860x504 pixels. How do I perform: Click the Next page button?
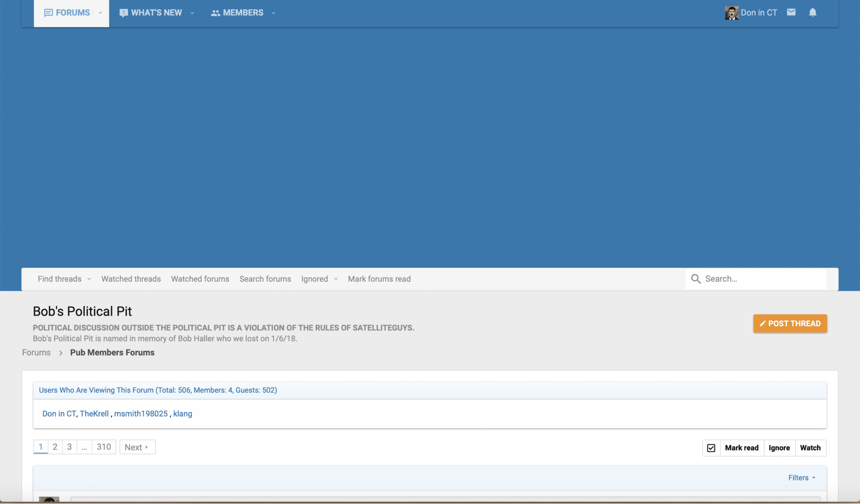137,447
